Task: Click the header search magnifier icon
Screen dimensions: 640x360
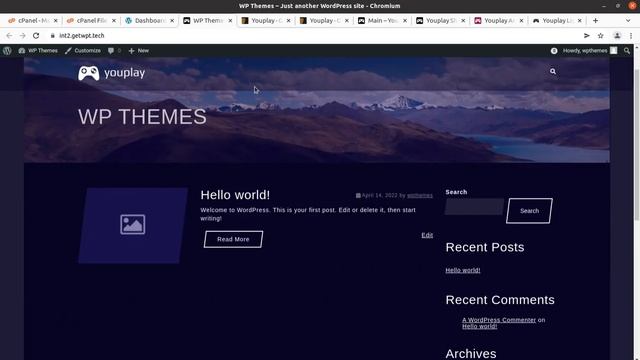Action: tap(553, 71)
